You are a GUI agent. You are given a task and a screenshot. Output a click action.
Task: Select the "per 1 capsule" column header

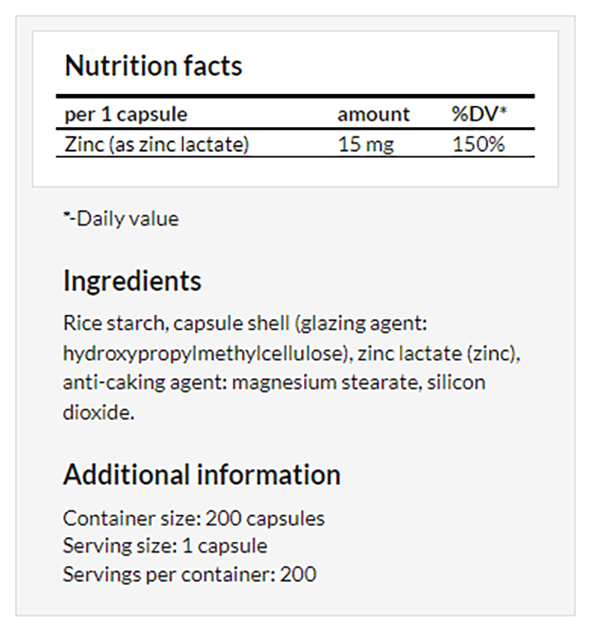tap(125, 114)
